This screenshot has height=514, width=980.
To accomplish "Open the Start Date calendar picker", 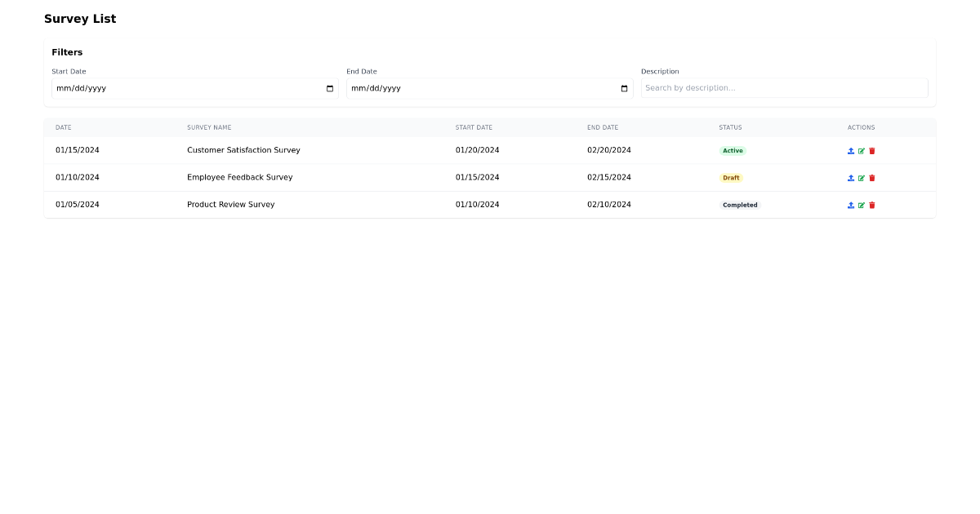I will coord(330,89).
